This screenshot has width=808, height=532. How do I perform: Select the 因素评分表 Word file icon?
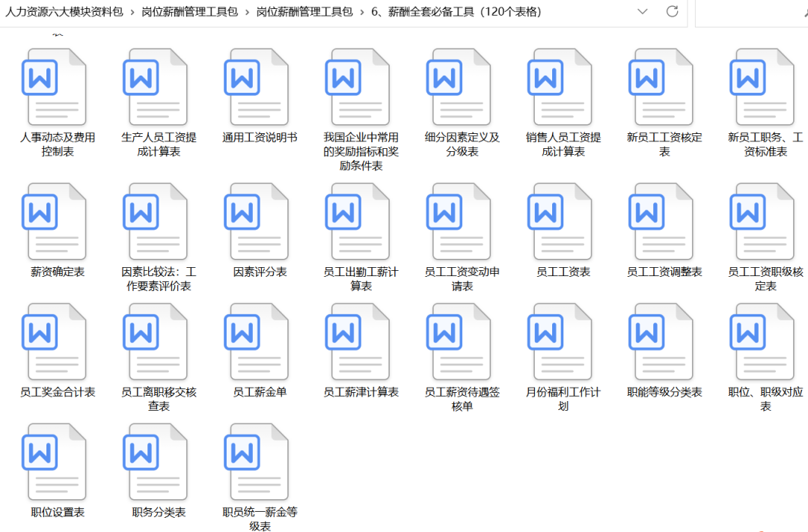click(x=256, y=221)
